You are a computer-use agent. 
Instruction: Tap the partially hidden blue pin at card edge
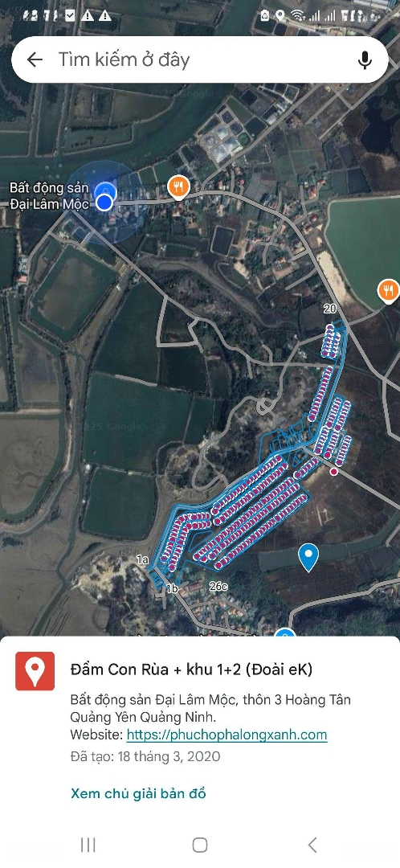point(284,633)
